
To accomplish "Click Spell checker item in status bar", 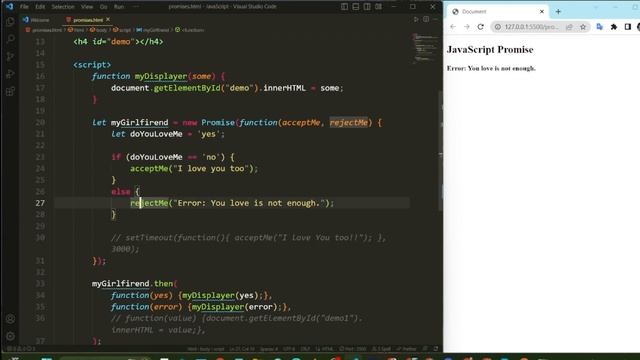I will click(x=381, y=349).
